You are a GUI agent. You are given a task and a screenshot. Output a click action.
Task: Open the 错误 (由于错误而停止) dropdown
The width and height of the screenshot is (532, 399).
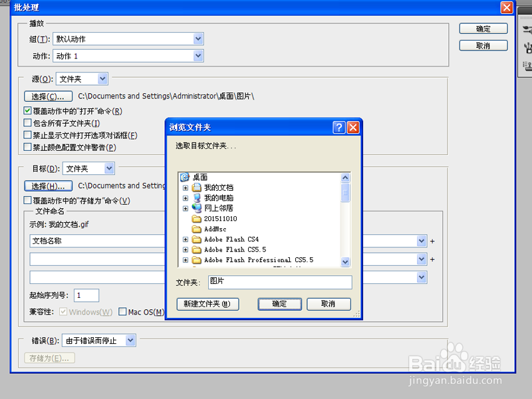click(130, 340)
